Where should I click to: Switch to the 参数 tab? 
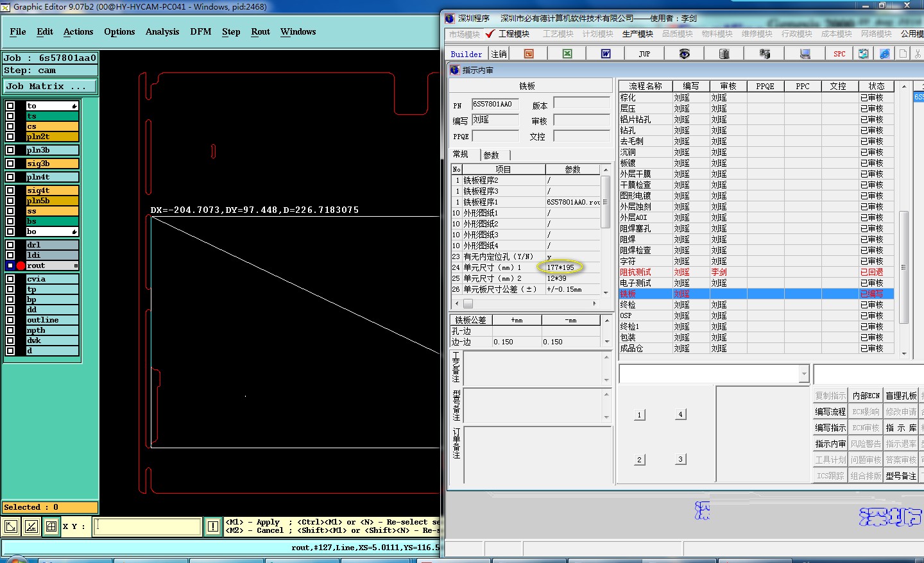pyautogui.click(x=492, y=155)
